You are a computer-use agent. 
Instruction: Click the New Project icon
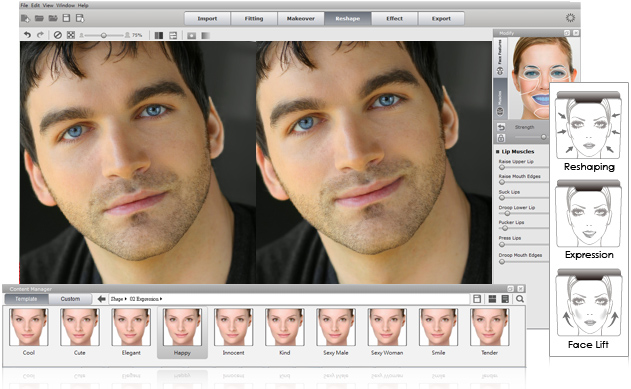pos(25,18)
